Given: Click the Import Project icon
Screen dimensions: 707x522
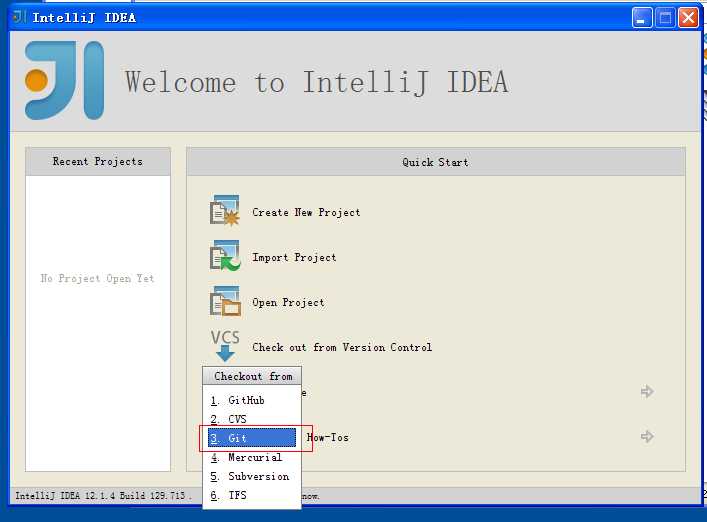Looking at the screenshot, I should (225, 256).
